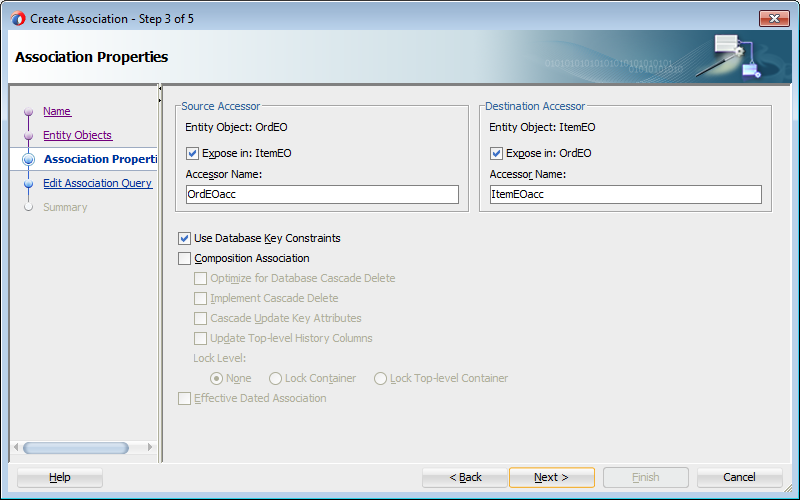
Task: Click the Destination Accessor group title
Action: (535, 106)
